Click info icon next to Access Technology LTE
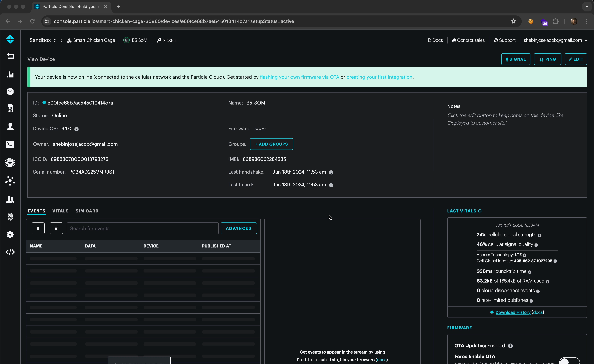This screenshot has height=364, width=594. tap(524, 255)
